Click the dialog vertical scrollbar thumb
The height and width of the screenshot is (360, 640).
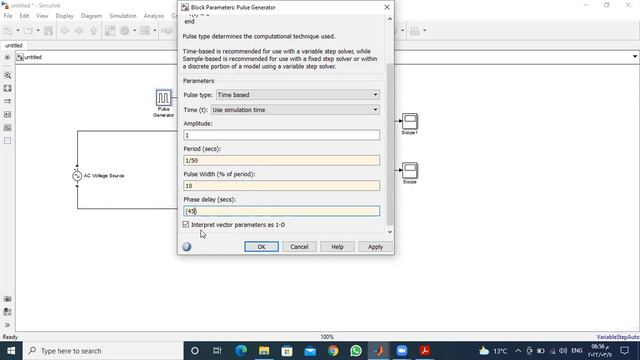coord(390,144)
